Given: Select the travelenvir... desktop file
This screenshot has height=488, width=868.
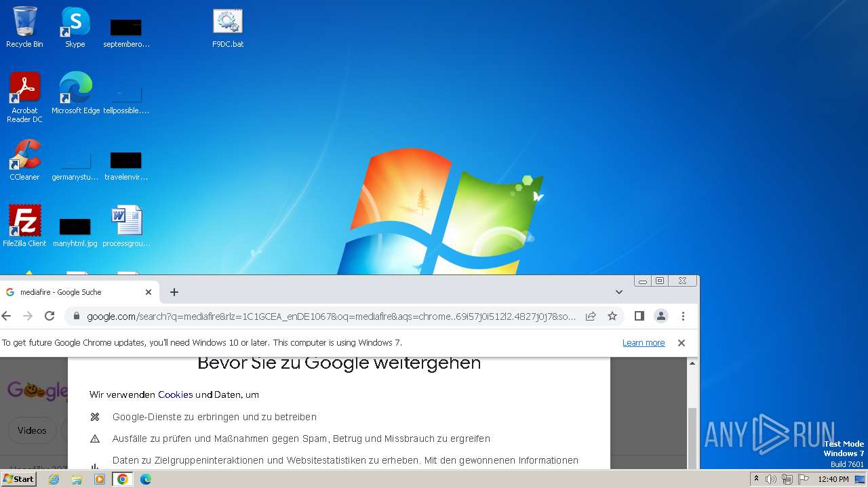Looking at the screenshot, I should pyautogui.click(x=126, y=165).
